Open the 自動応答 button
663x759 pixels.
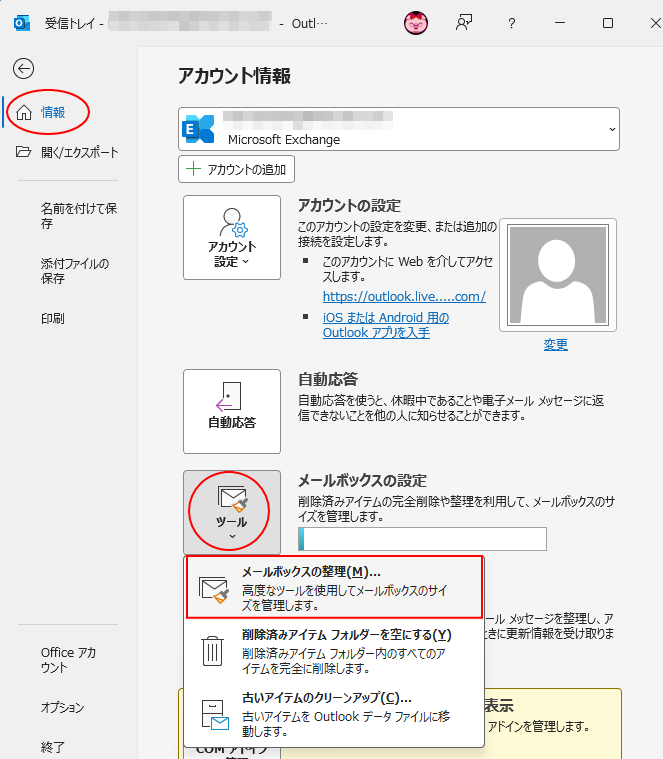tap(232, 411)
